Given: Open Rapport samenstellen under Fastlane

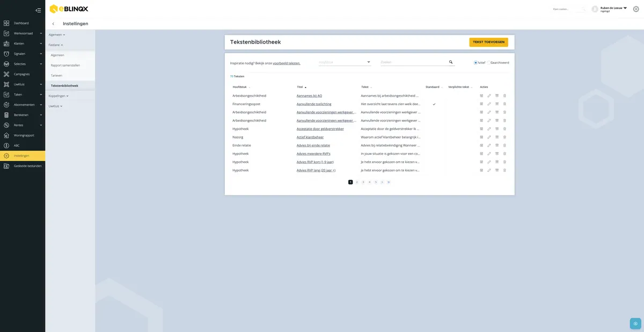Looking at the screenshot, I should pos(65,65).
